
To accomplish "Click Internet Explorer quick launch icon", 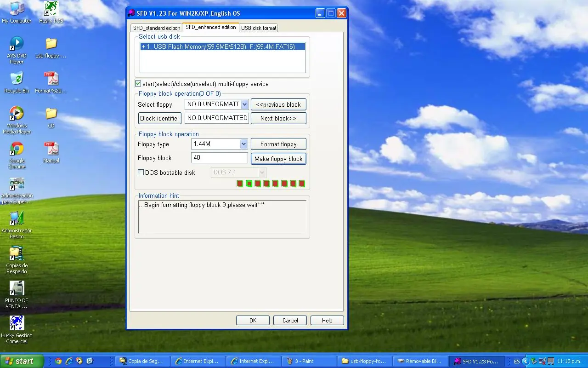I will pyautogui.click(x=69, y=361).
